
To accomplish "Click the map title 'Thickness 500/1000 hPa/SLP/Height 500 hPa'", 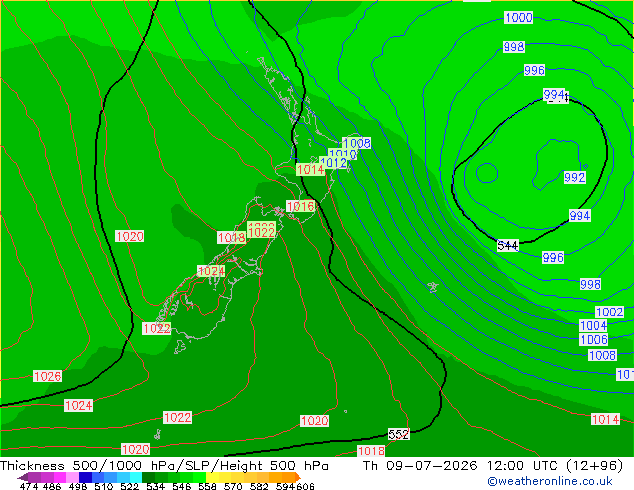I will coord(164,466).
